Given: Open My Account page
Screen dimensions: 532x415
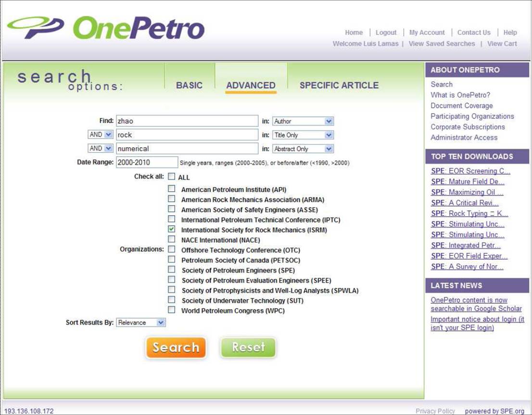Looking at the screenshot, I should pyautogui.click(x=427, y=33).
